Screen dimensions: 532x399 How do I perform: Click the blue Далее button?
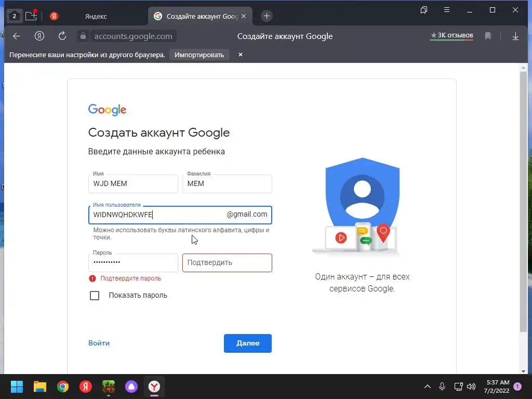click(x=248, y=343)
